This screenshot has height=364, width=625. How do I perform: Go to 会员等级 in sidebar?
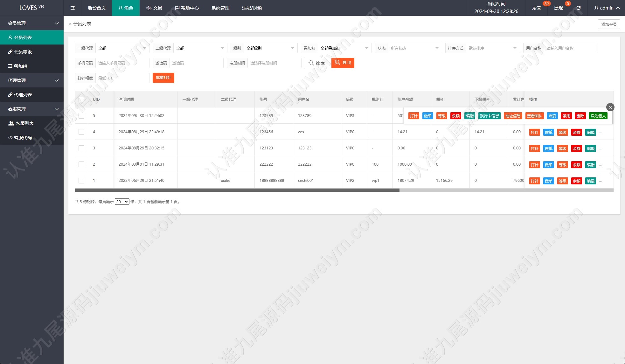click(x=32, y=52)
